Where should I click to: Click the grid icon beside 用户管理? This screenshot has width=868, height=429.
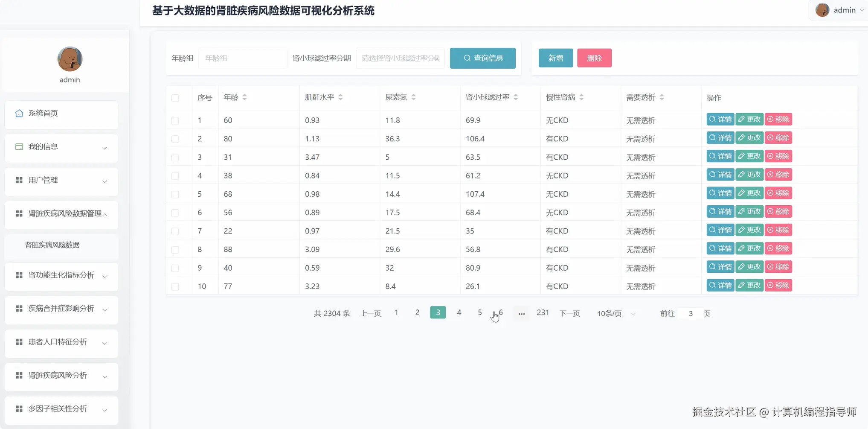pyautogui.click(x=19, y=180)
